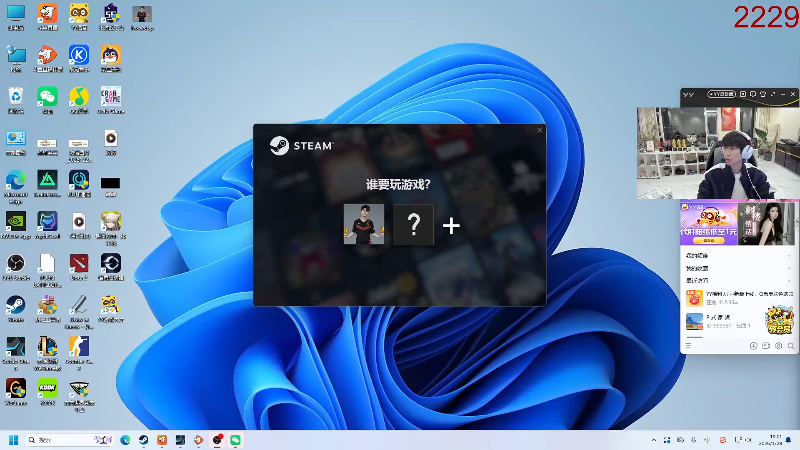Open the shirt skin icon in YY

pos(763,94)
